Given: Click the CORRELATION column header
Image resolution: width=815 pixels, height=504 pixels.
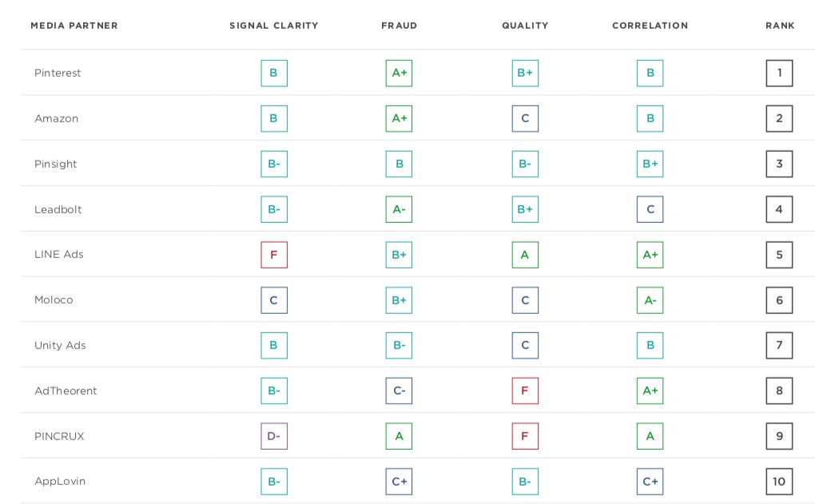Looking at the screenshot, I should point(650,26).
